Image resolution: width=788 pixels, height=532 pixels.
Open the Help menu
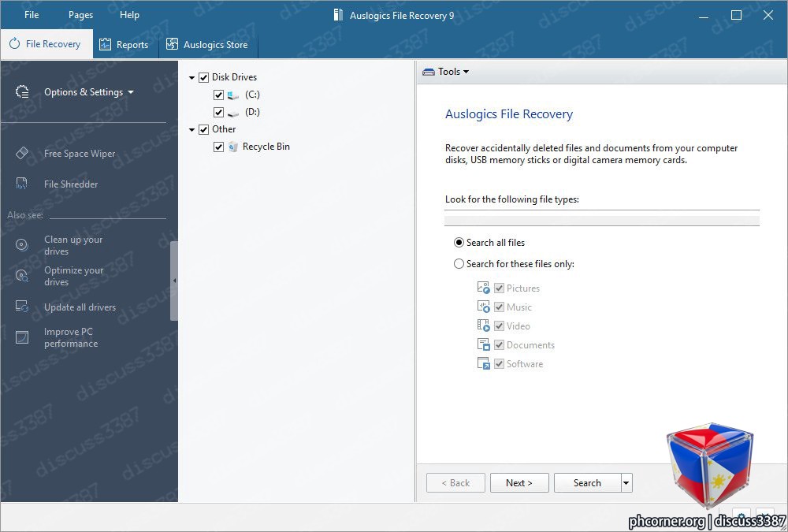pos(129,15)
